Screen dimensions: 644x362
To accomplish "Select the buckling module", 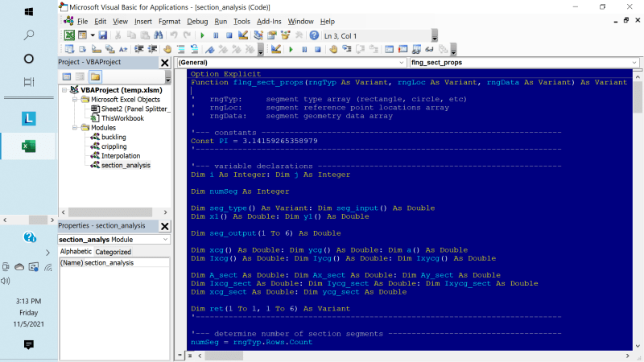I will (x=114, y=137).
